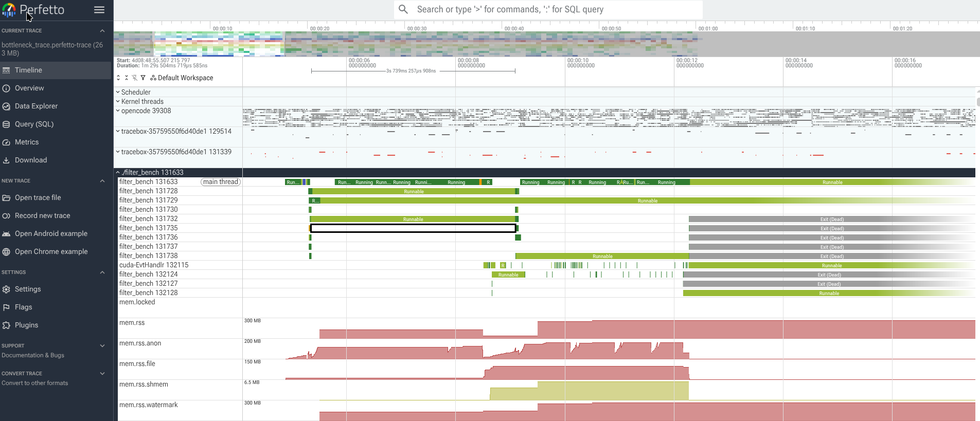
Task: Open the Overview page
Action: pyautogui.click(x=56, y=88)
